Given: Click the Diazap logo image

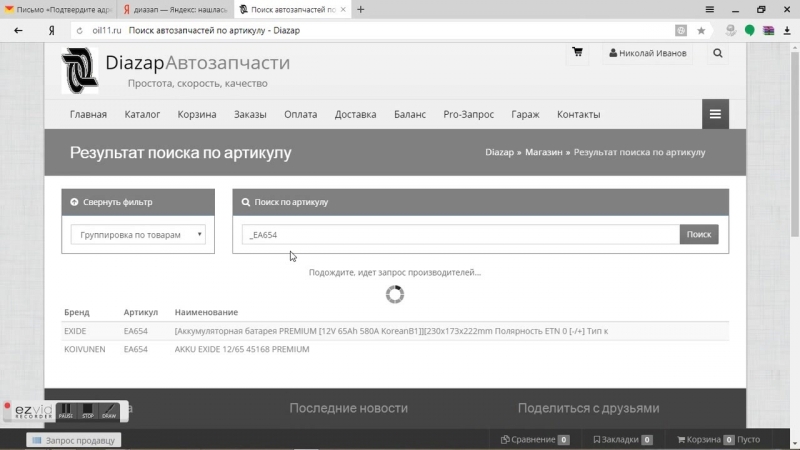Looking at the screenshot, I should coord(80,71).
